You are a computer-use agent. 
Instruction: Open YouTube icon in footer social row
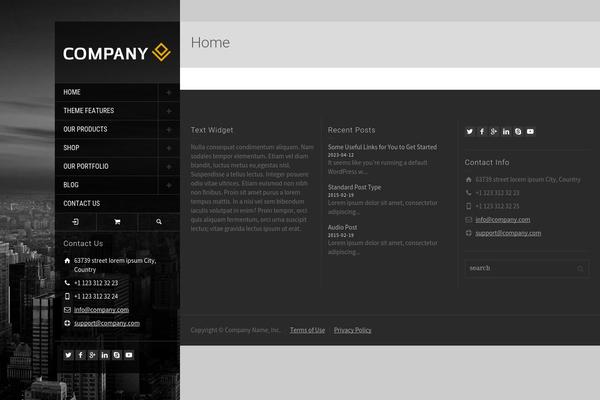[530, 132]
